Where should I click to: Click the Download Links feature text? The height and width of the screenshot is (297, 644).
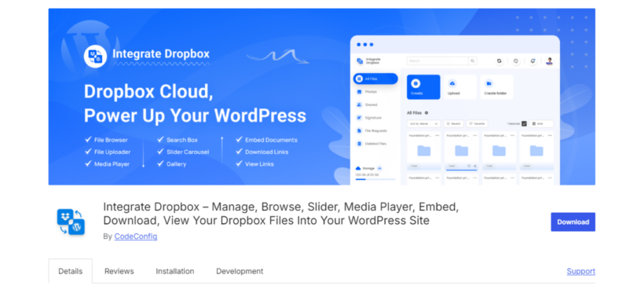pyautogui.click(x=266, y=152)
